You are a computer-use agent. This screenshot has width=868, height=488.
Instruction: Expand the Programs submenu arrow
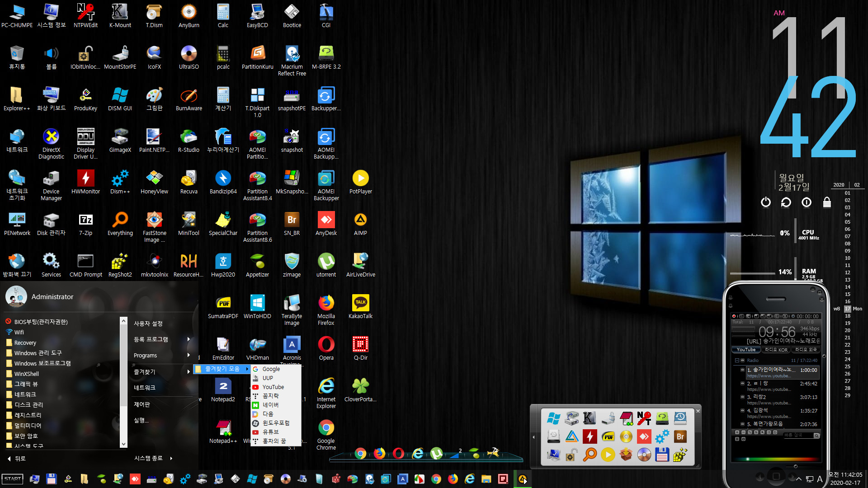pyautogui.click(x=189, y=356)
